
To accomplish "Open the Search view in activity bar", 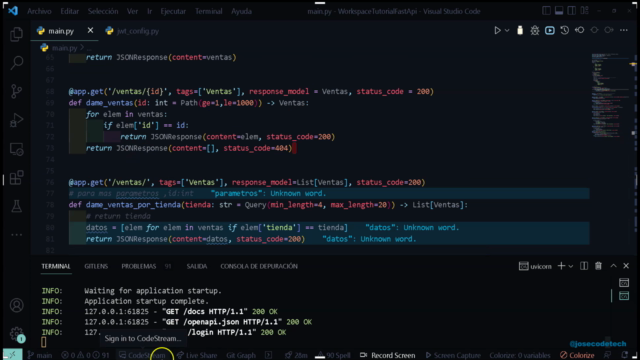I will [16, 62].
